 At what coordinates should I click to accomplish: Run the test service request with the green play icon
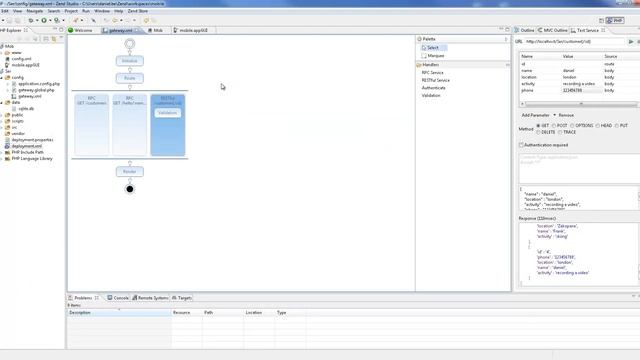[x=631, y=41]
